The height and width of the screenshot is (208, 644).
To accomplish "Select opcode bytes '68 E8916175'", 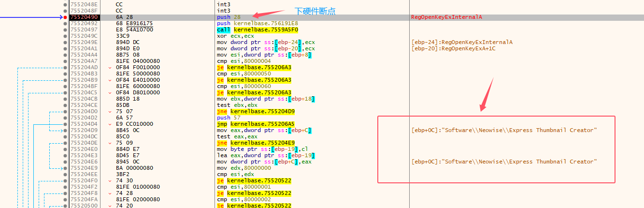I will [x=134, y=24].
